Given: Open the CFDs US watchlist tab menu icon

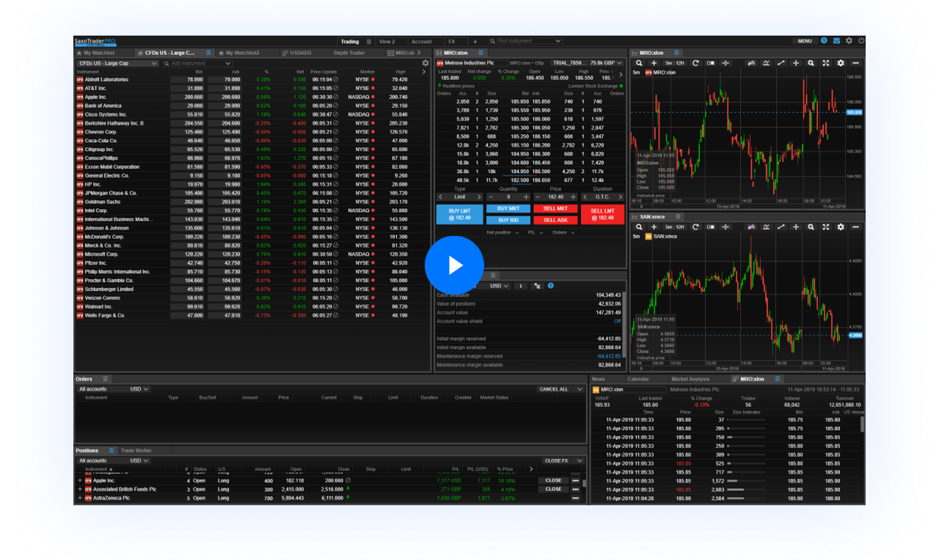Looking at the screenshot, I should (x=208, y=53).
